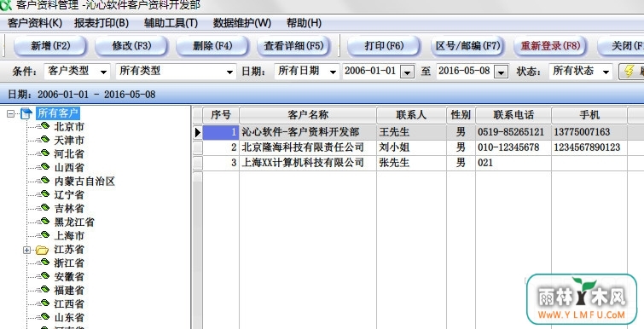This screenshot has height=329, width=644.
Task: Click phone cell 010-12345678
Action: [513, 147]
